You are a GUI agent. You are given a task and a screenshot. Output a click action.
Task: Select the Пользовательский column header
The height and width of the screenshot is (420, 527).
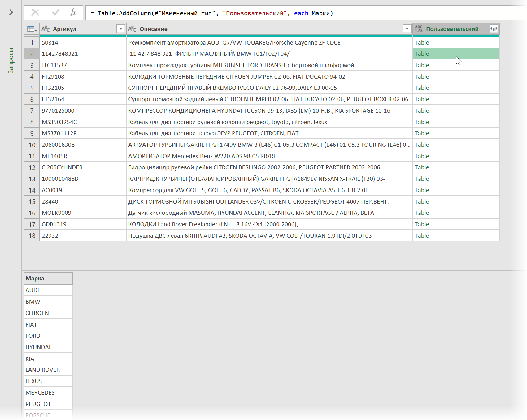pyautogui.click(x=456, y=29)
